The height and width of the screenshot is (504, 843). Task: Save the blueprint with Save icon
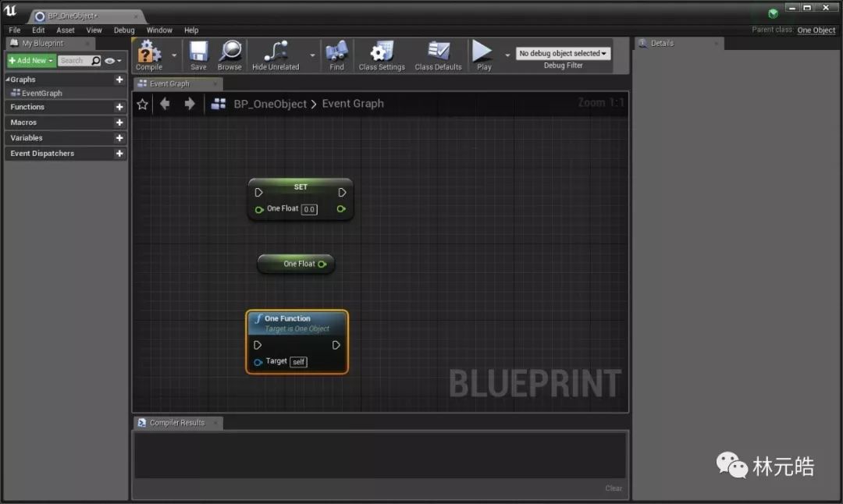pos(198,53)
